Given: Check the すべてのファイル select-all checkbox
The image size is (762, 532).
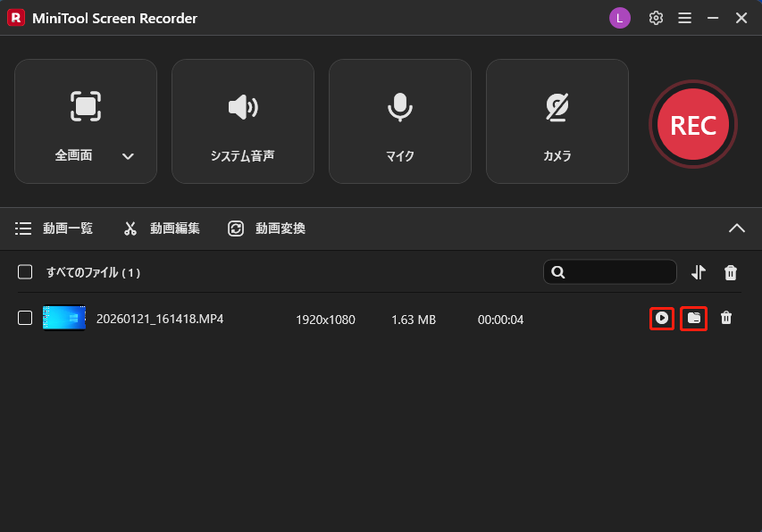Looking at the screenshot, I should (24, 272).
